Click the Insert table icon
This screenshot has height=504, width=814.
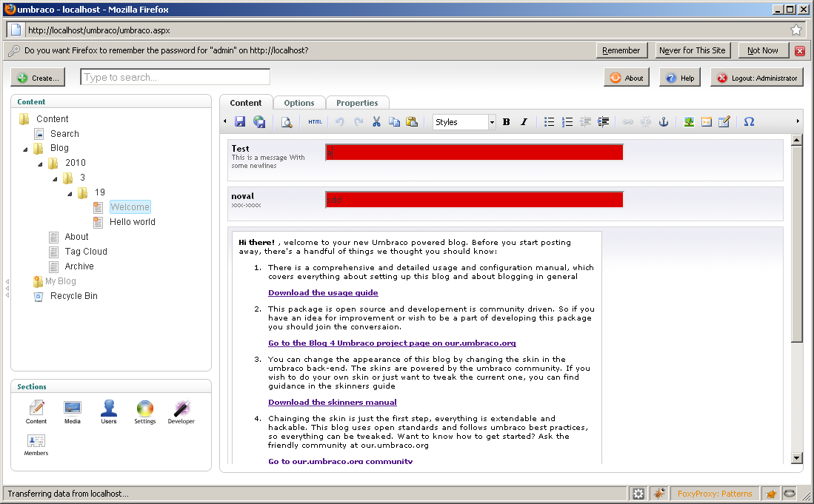pyautogui.click(x=724, y=122)
